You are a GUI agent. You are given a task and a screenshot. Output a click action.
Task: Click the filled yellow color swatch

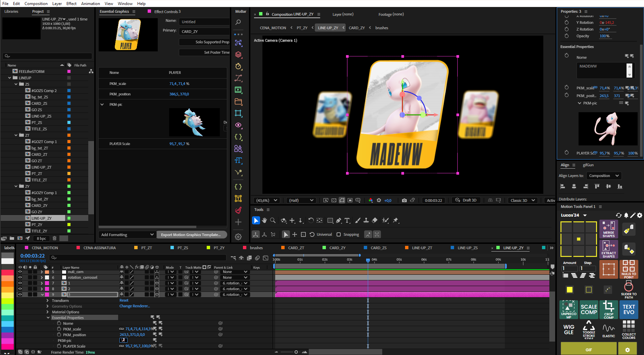click(x=569, y=290)
